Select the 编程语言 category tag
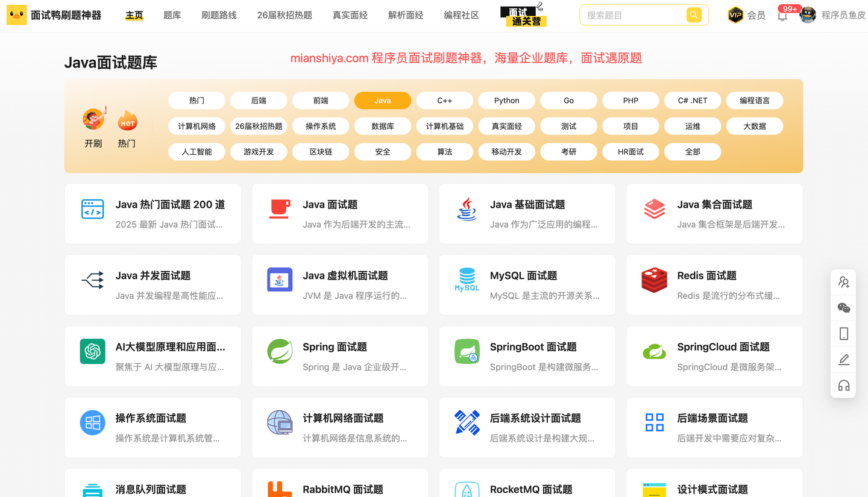This screenshot has width=868, height=497. [755, 101]
